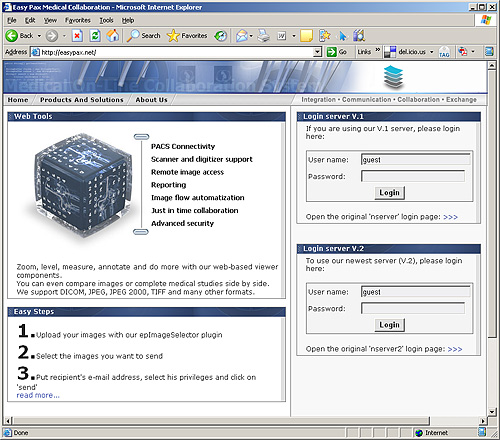Click 'PACS Connectivity' feature text
The height and width of the screenshot is (440, 500).
[183, 146]
